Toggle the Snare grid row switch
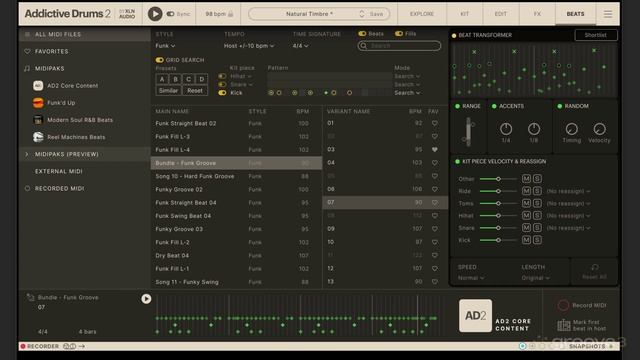640x360 pixels. tap(222, 84)
